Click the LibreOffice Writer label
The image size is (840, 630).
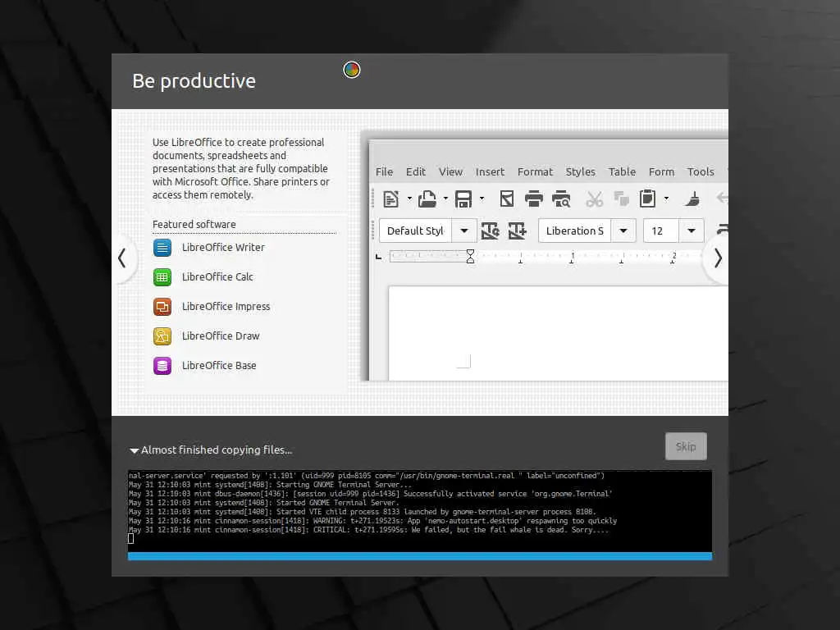click(x=223, y=248)
